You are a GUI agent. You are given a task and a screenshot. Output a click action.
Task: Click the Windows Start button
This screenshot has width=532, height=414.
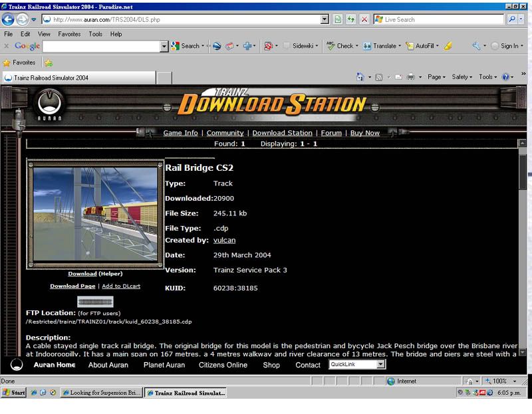[13, 393]
